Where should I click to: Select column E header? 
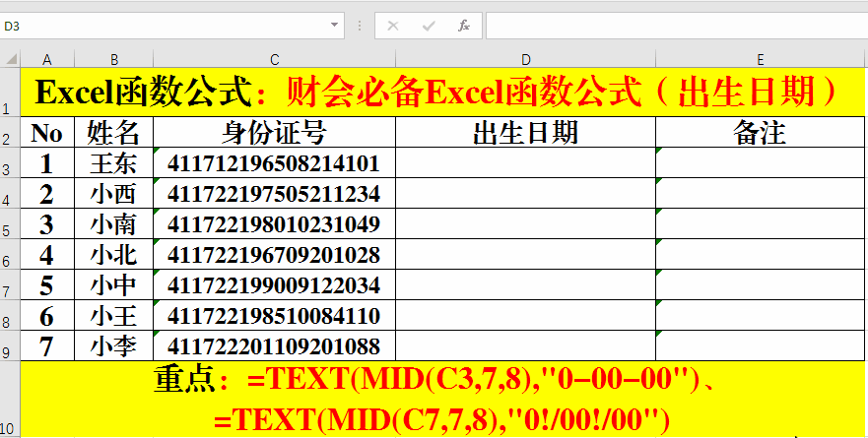click(x=760, y=59)
